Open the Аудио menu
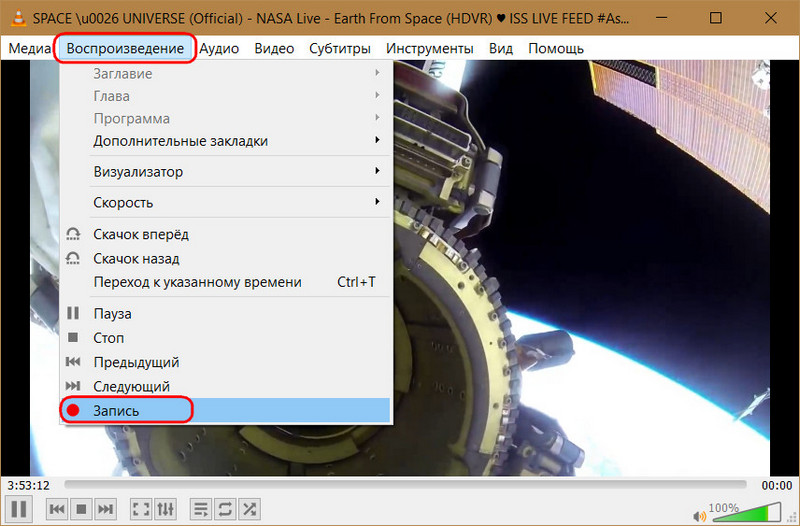800x526 pixels. [219, 48]
